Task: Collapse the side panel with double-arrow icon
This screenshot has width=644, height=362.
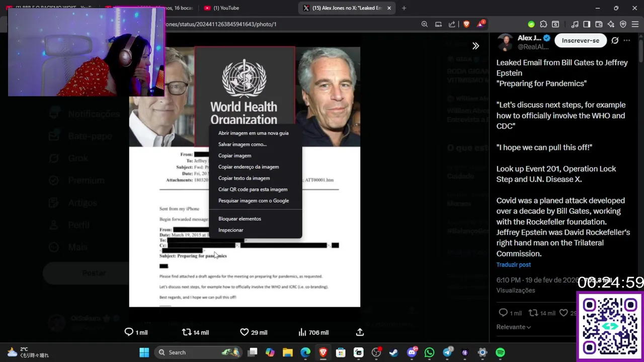Action: coord(475,46)
